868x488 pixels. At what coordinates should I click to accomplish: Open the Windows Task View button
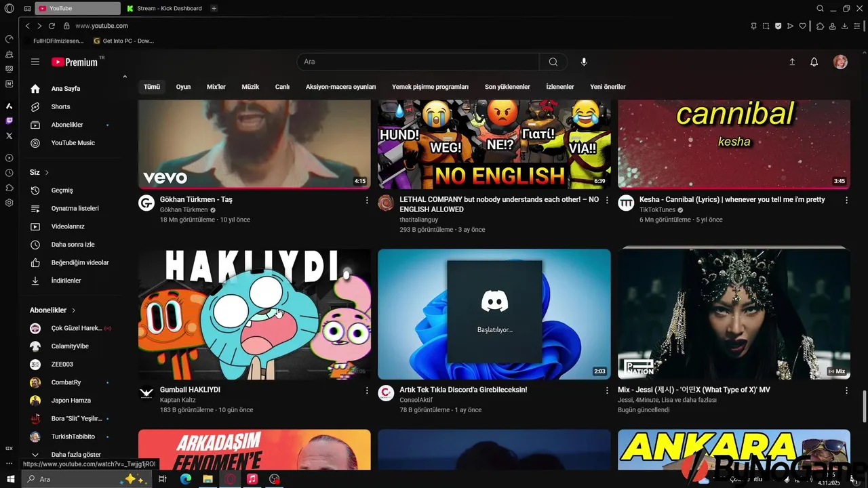[x=163, y=479]
